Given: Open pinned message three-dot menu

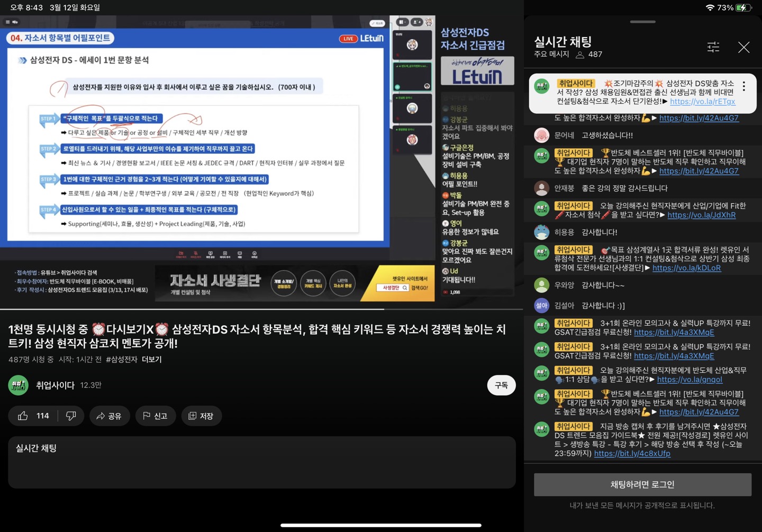Looking at the screenshot, I should click(743, 87).
